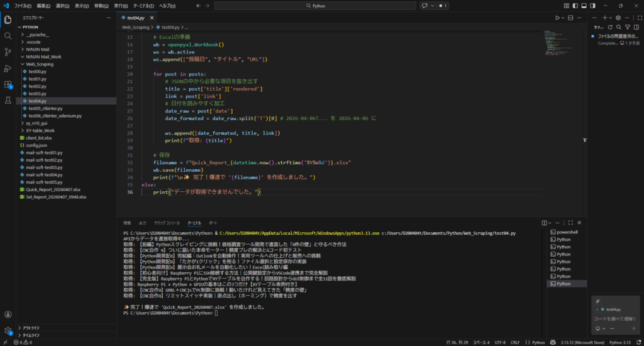Expand the xy_n10_gui folder

(36, 123)
